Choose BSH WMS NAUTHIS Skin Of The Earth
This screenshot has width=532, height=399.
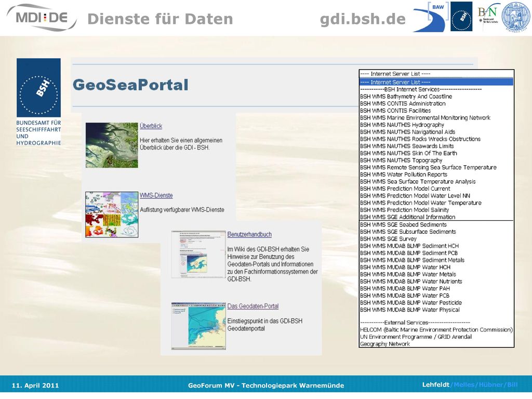tap(436, 153)
